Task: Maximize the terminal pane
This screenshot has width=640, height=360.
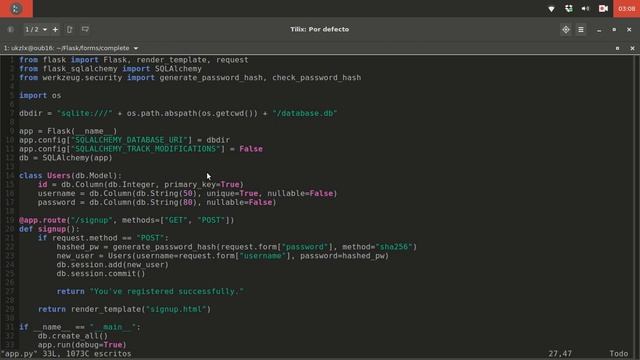Action: click(618, 48)
